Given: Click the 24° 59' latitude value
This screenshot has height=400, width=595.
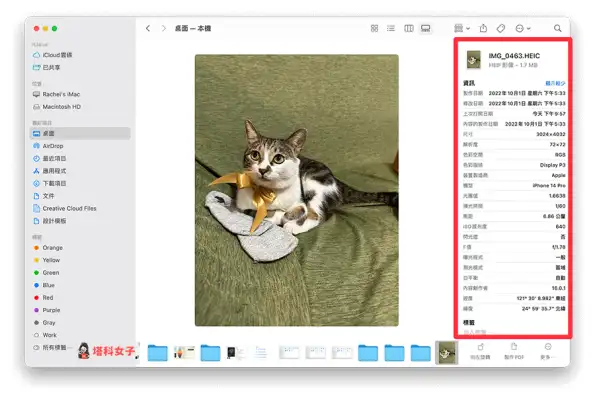Looking at the screenshot, I should 543,309.
